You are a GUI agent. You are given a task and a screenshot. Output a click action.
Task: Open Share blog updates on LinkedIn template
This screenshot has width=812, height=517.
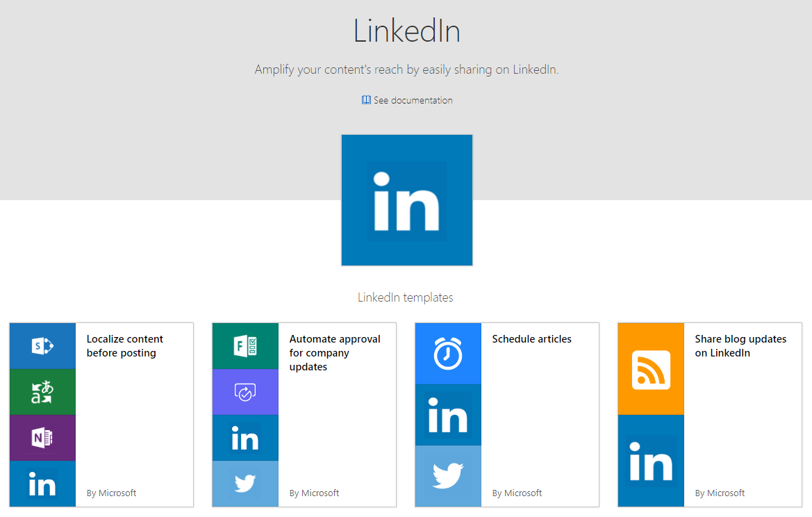click(740, 346)
